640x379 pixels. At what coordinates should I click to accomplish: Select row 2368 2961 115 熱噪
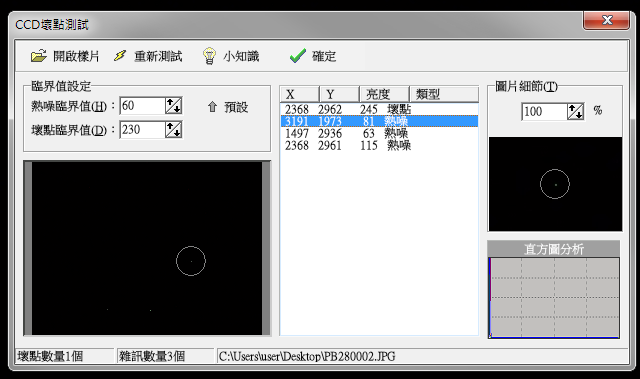coord(379,145)
